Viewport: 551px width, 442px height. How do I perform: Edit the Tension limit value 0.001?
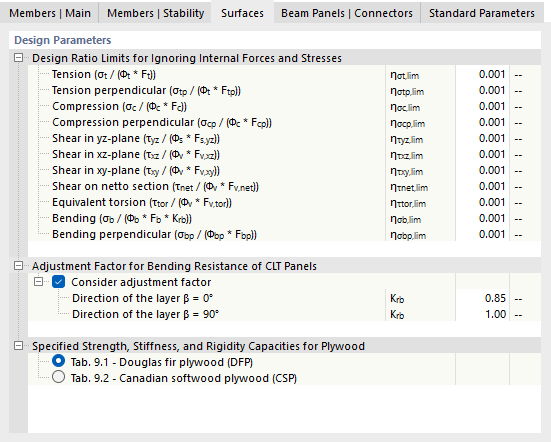coord(482,74)
